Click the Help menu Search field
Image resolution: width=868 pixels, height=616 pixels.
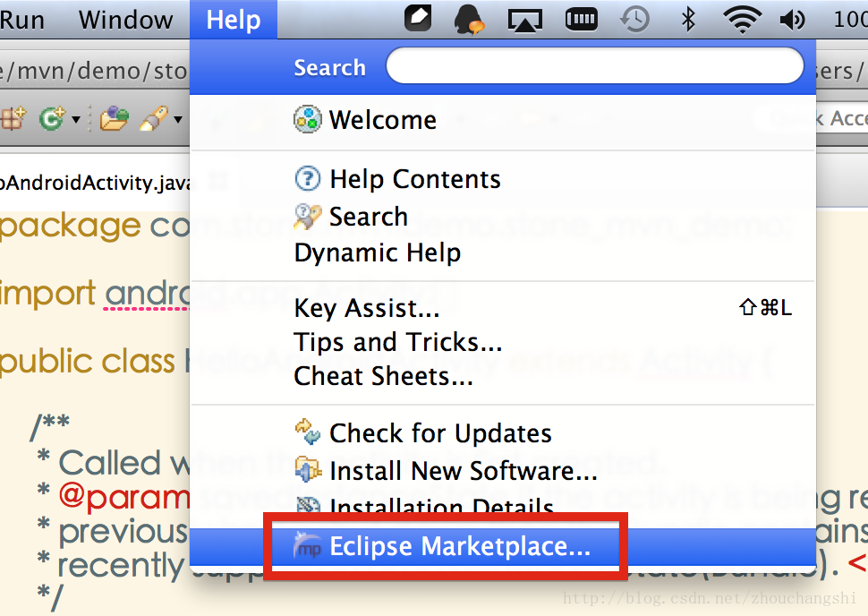[x=594, y=66]
